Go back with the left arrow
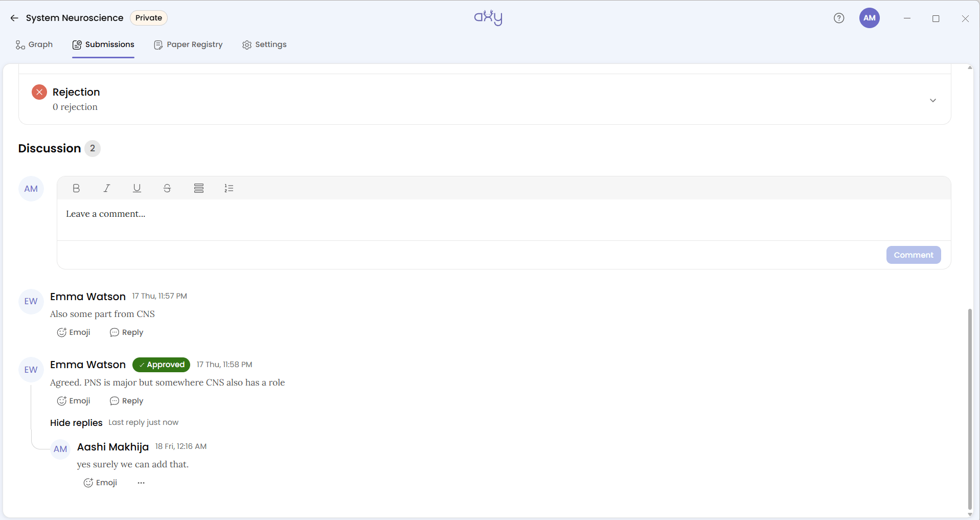This screenshot has width=980, height=520. click(14, 18)
